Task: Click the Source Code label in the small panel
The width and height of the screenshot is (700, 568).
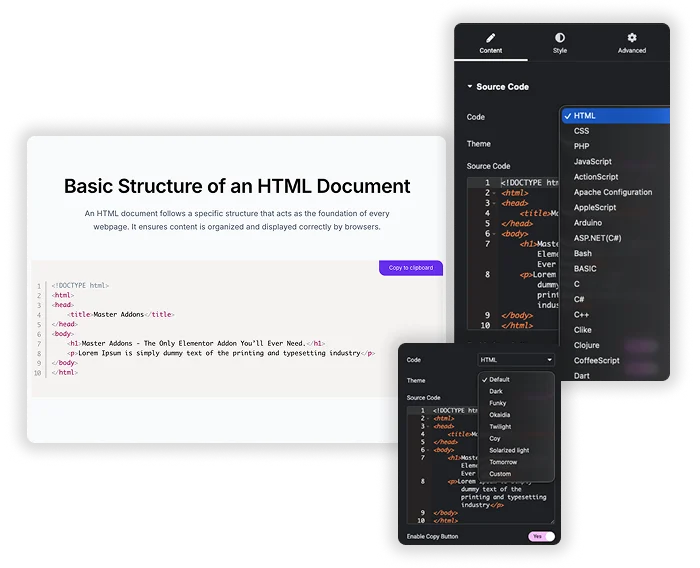Action: 423,397
